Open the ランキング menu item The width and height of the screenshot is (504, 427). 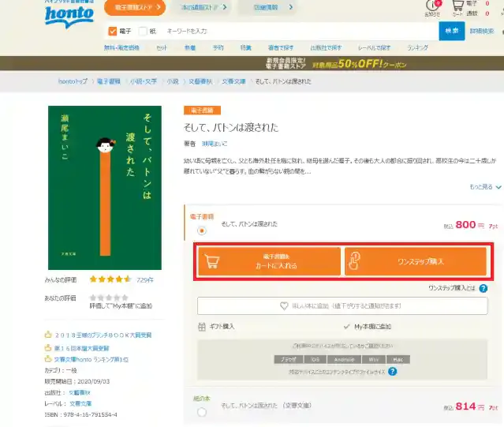click(x=417, y=47)
